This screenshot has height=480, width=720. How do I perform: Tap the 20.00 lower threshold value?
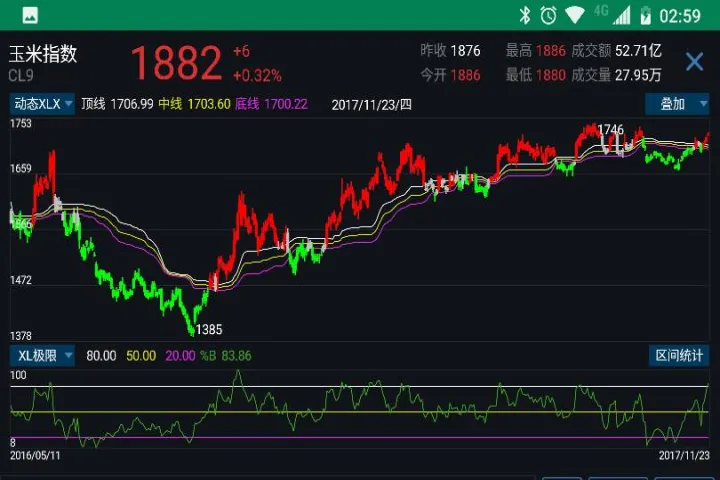pos(180,356)
